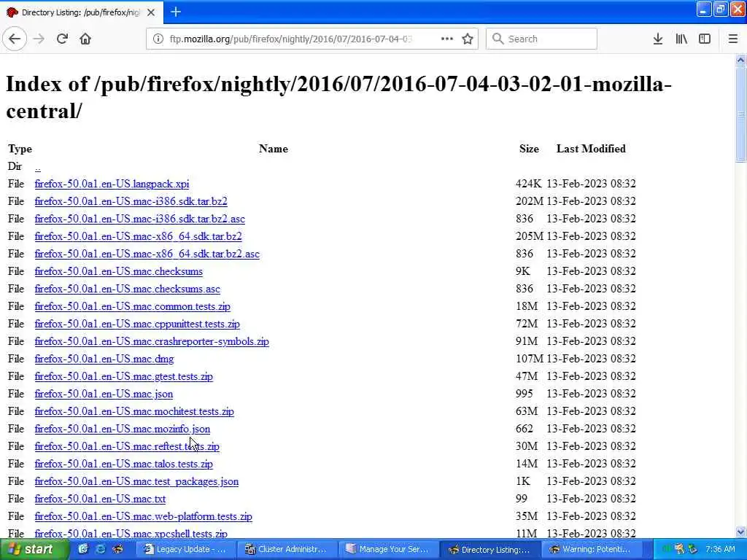747x560 pixels.
Task: Download mac.gtest.tests.zip
Action: 124,377
